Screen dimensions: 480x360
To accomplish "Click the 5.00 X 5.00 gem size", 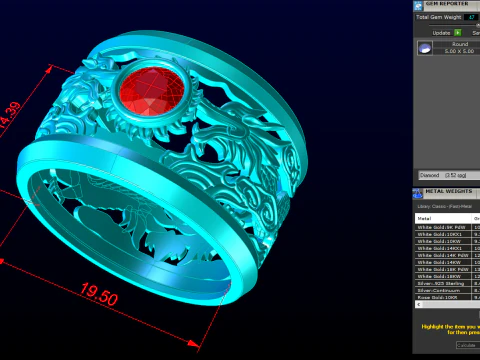I will click(459, 51).
